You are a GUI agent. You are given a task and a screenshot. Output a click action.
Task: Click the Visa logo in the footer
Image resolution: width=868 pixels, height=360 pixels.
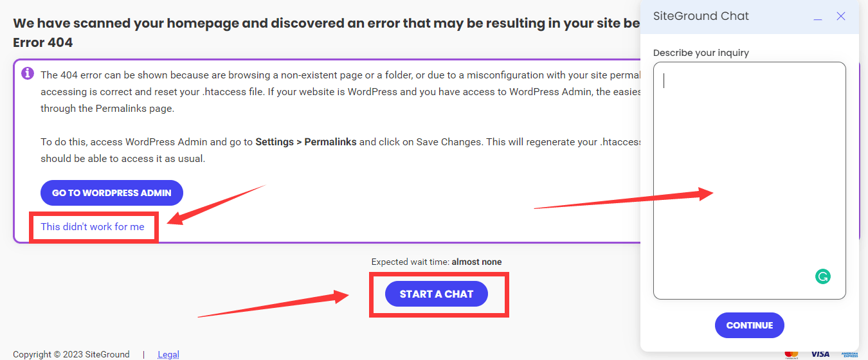[x=820, y=354]
